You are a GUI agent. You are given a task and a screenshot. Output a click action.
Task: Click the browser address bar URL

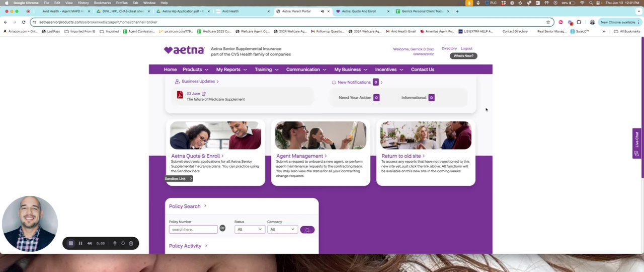coord(98,22)
